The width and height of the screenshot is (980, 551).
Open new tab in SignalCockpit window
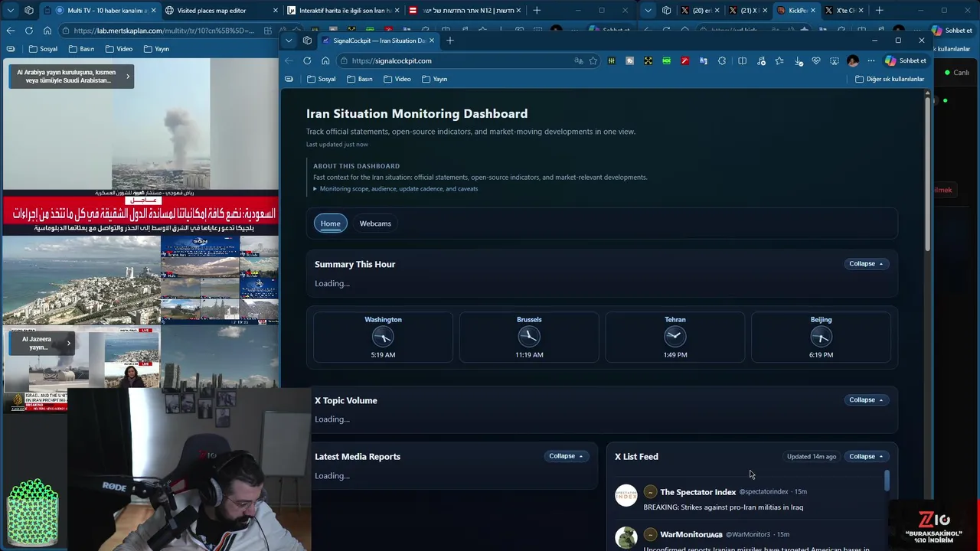450,40
